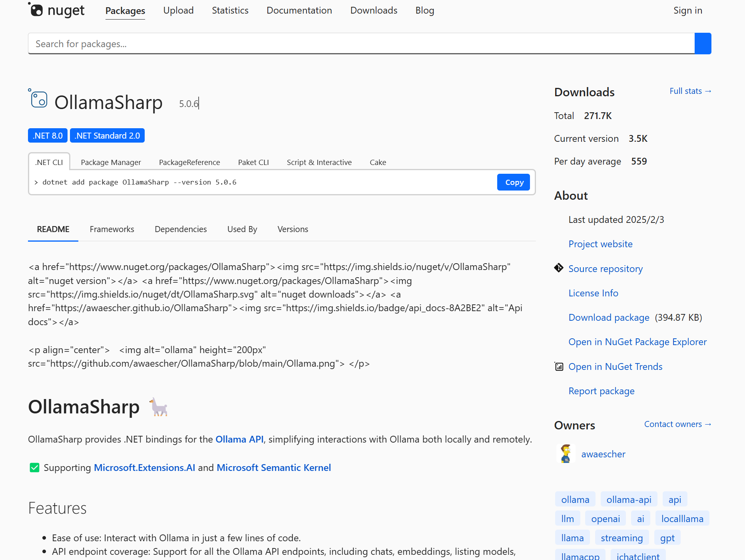Open the Ollama API link
The width and height of the screenshot is (745, 560).
click(x=239, y=439)
